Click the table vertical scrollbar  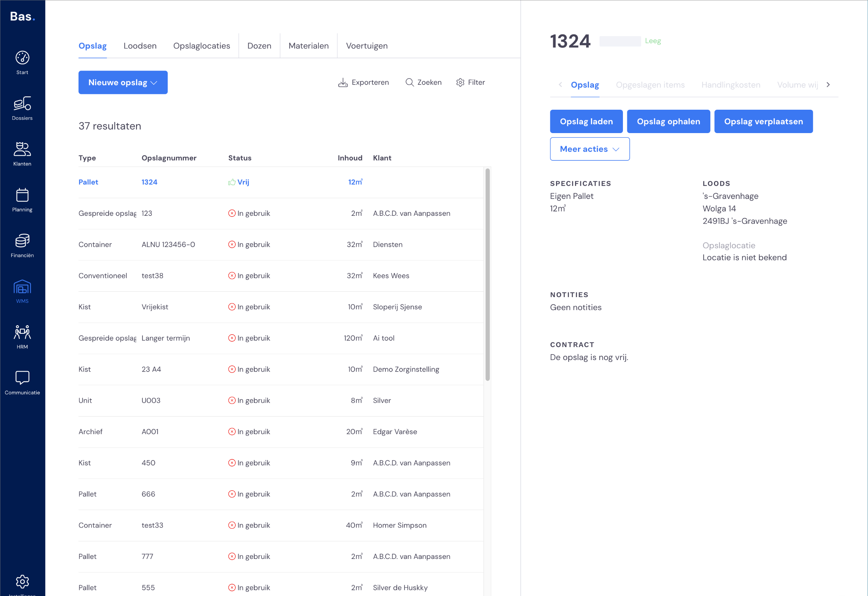tap(487, 274)
